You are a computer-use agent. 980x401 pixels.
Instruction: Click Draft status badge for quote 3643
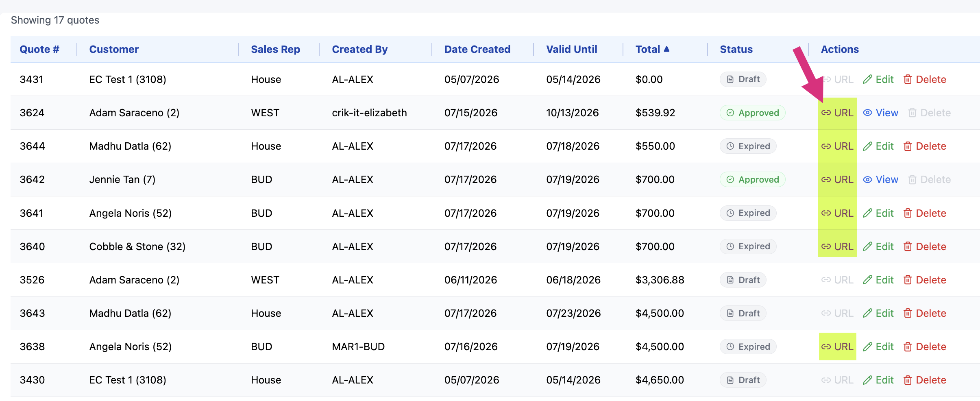(743, 314)
